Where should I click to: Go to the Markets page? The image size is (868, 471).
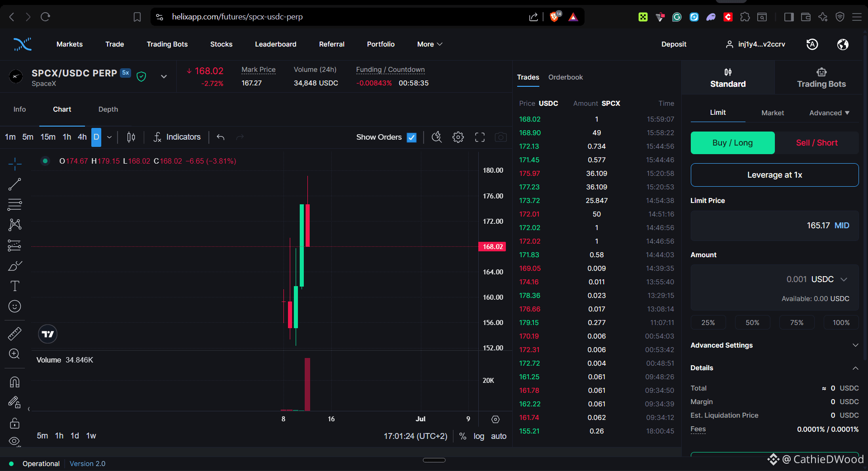pos(70,44)
